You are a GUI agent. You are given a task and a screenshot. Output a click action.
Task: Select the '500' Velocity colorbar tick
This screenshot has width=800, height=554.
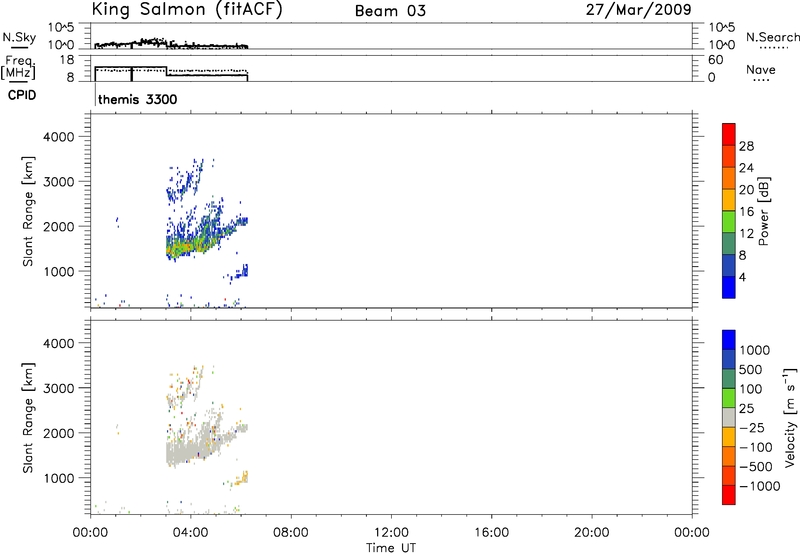point(751,369)
